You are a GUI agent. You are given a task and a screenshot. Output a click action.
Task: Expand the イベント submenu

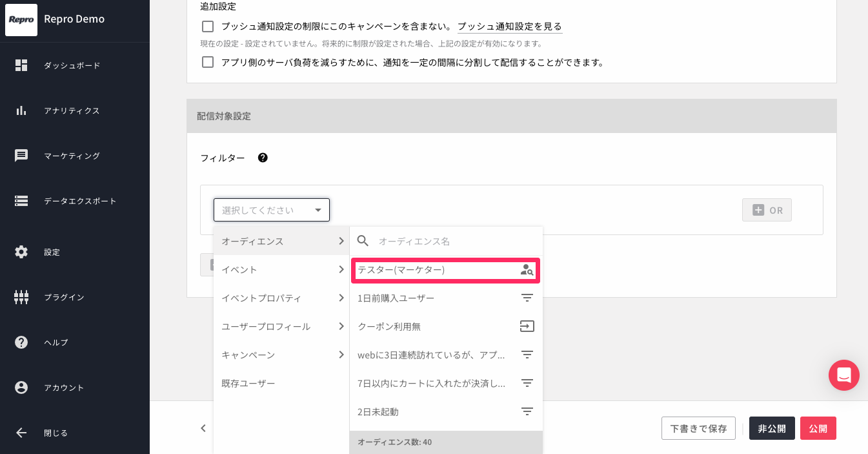coord(281,269)
